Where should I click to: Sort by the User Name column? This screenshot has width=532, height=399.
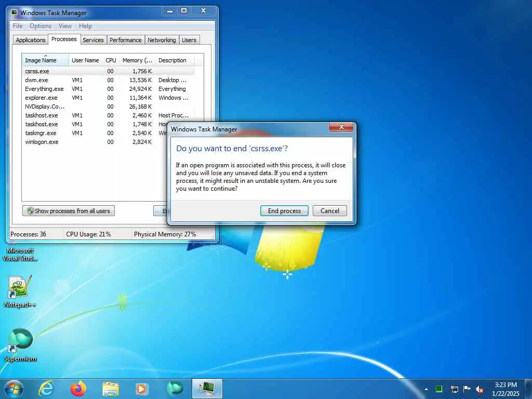pyautogui.click(x=86, y=60)
